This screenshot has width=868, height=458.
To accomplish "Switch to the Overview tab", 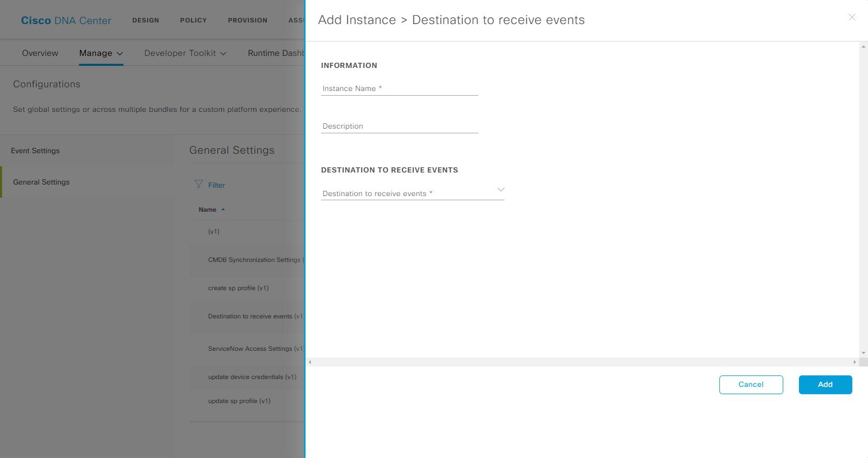I will coord(40,53).
